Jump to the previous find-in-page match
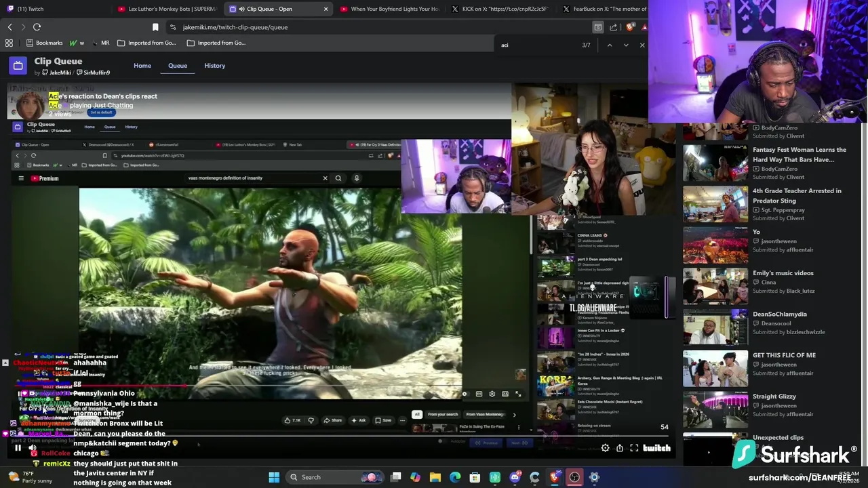Viewport: 868px width, 488px height. (610, 45)
